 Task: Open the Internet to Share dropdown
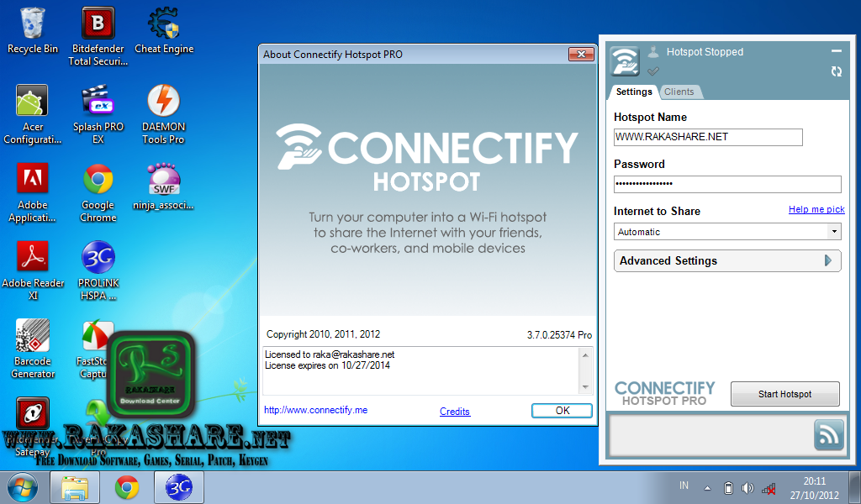(x=727, y=232)
